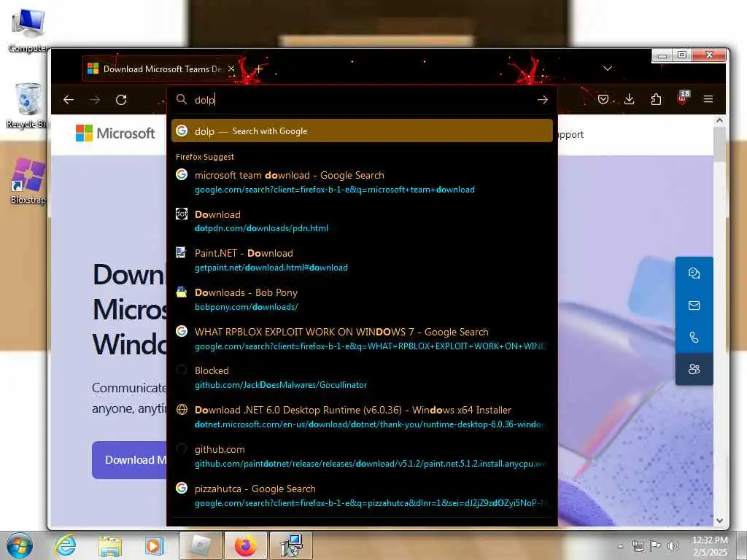
Task: Click the purple Download button on page
Action: click(x=129, y=460)
